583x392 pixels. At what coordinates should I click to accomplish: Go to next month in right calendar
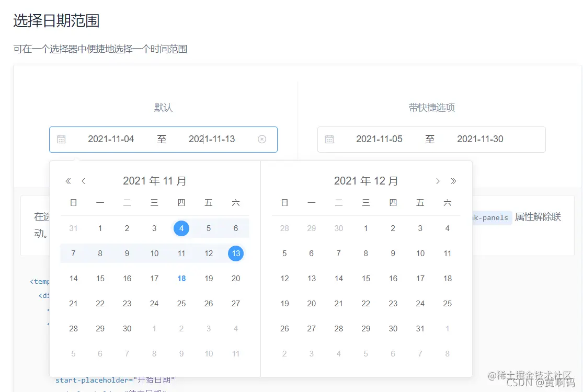[x=438, y=181]
